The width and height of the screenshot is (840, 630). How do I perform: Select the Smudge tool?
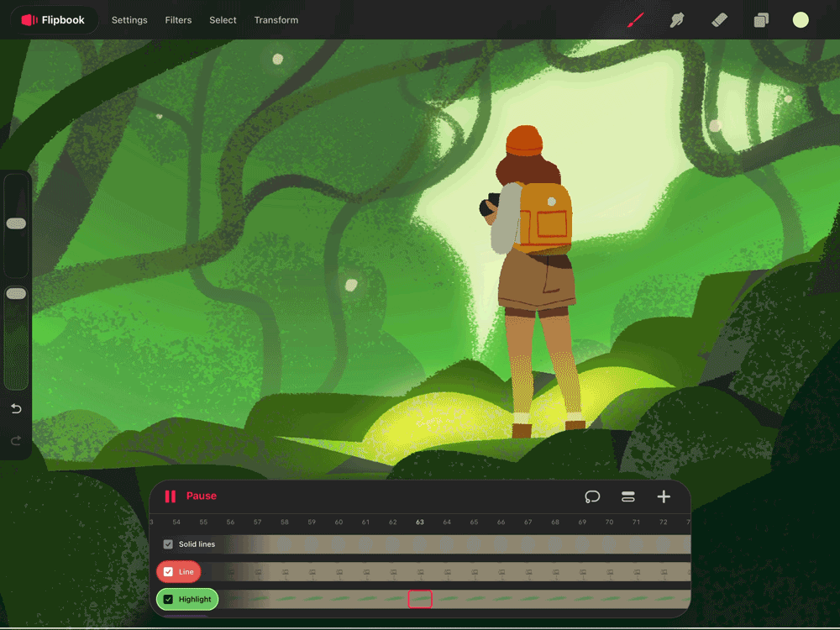[677, 20]
